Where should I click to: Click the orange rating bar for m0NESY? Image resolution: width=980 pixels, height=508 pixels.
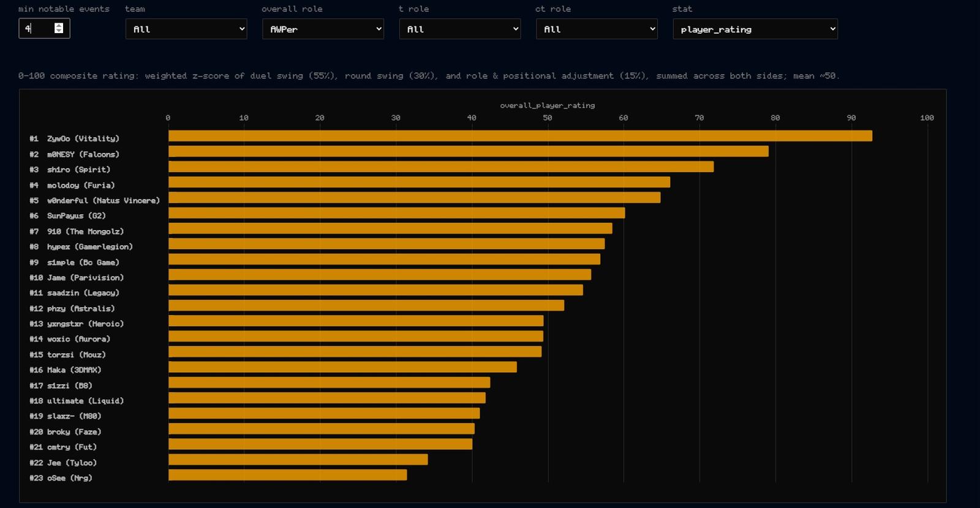click(469, 151)
